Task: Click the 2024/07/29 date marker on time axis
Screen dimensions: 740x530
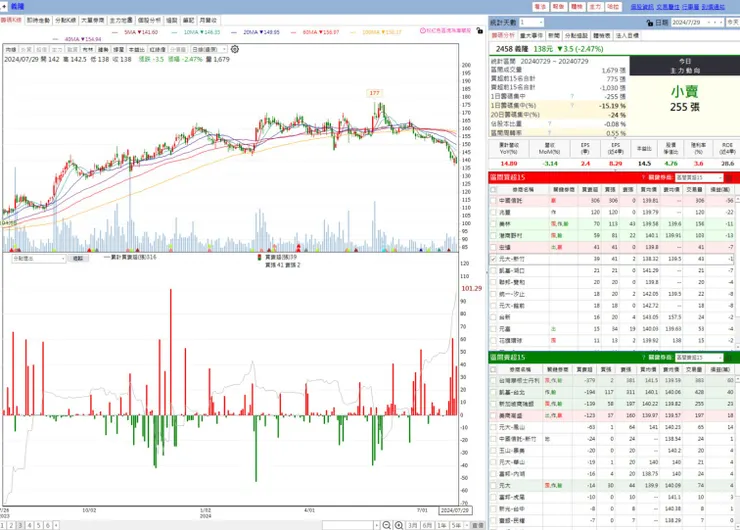Action: coord(454,510)
